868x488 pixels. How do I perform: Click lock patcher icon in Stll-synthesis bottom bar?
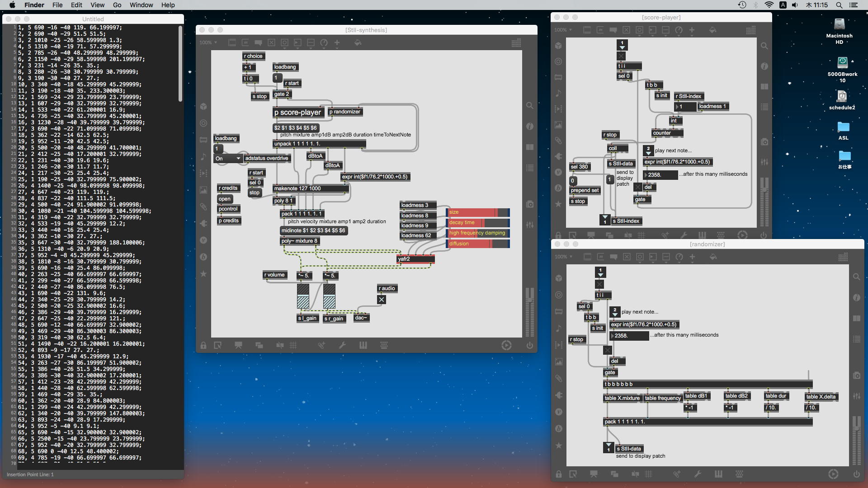pos(203,345)
